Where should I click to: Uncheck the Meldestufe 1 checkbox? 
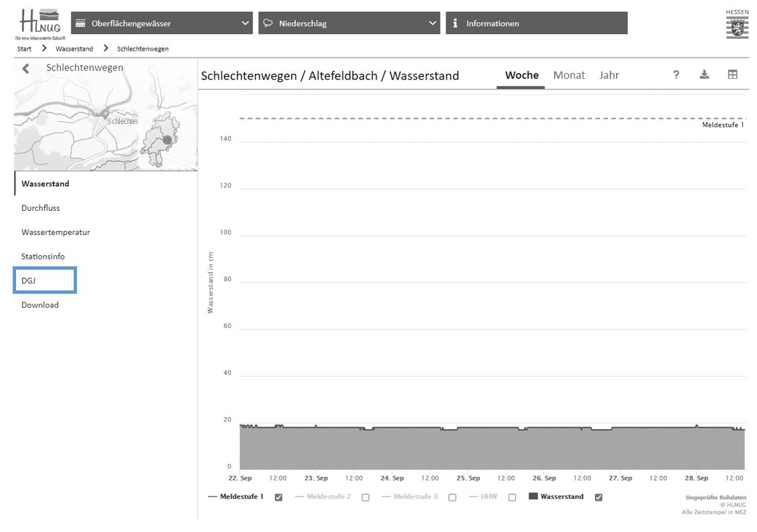point(278,497)
